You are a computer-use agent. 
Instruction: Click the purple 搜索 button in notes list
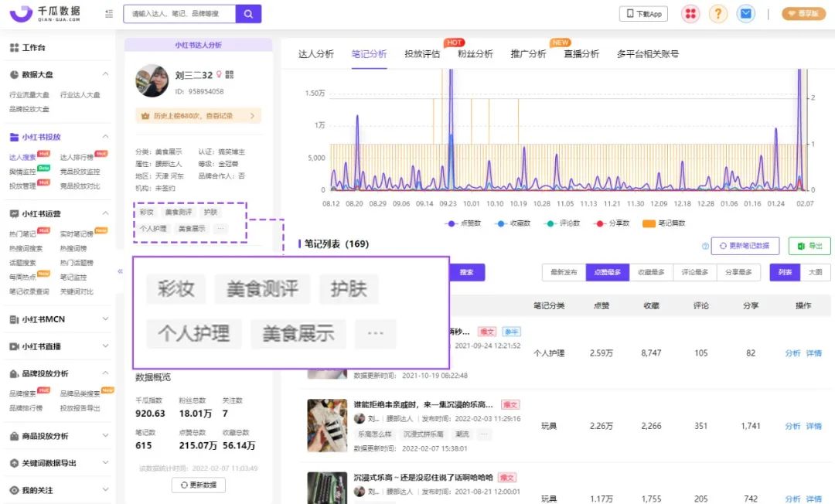coord(467,273)
